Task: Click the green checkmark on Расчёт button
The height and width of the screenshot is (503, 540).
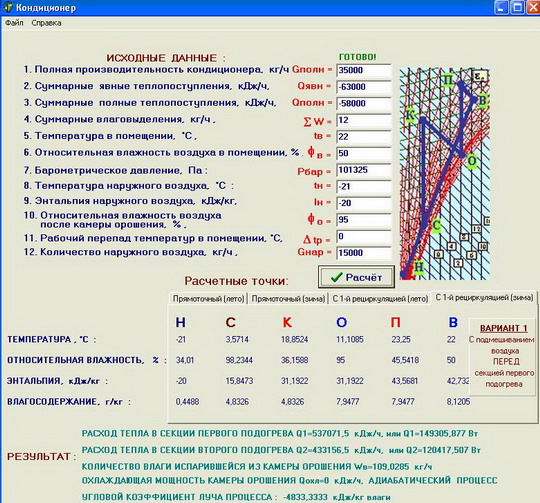Action: tap(336, 277)
